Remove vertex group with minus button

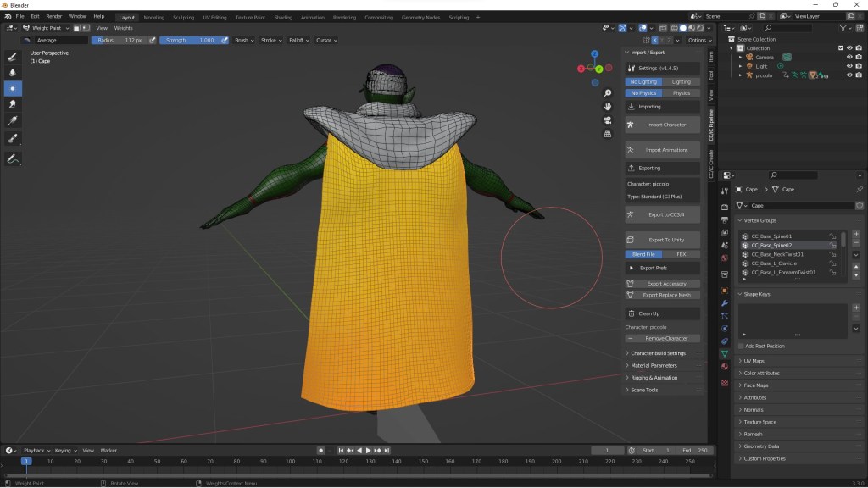pos(856,243)
